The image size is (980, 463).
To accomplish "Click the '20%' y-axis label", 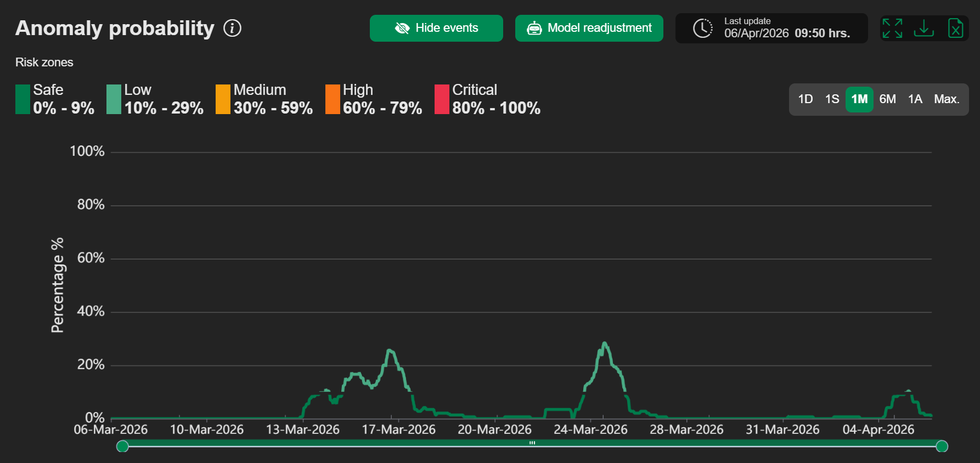I will [91, 364].
